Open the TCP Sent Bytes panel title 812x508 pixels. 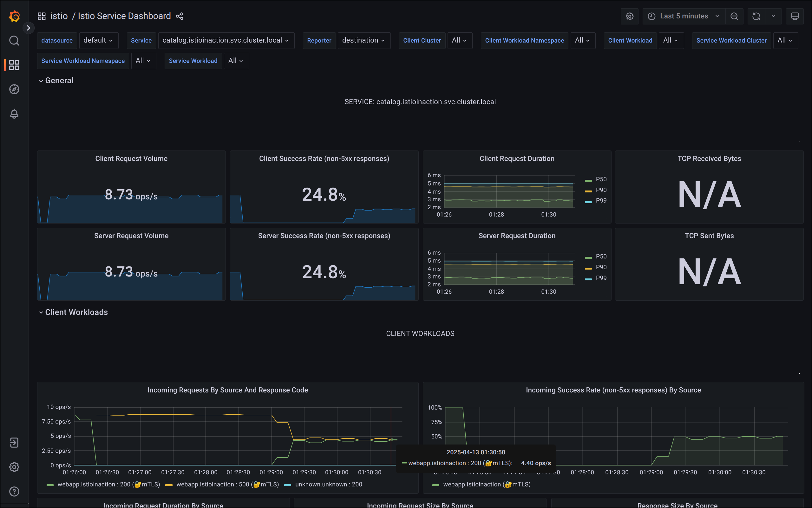(x=709, y=236)
